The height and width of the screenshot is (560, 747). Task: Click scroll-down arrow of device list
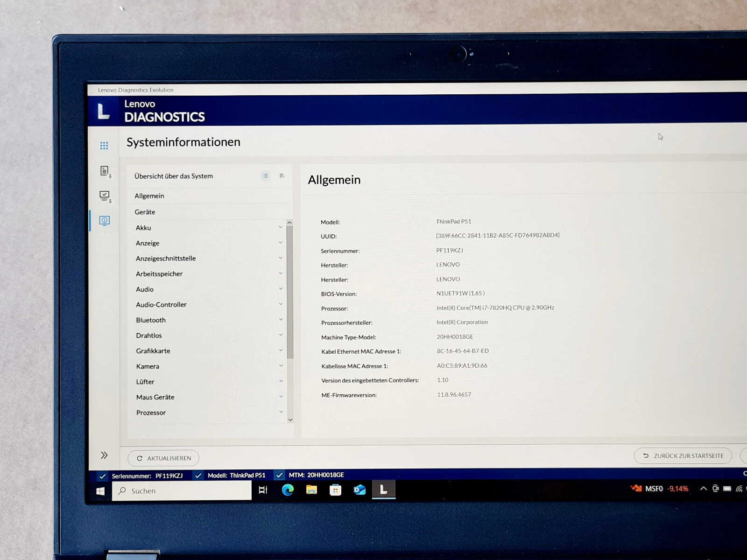click(290, 420)
